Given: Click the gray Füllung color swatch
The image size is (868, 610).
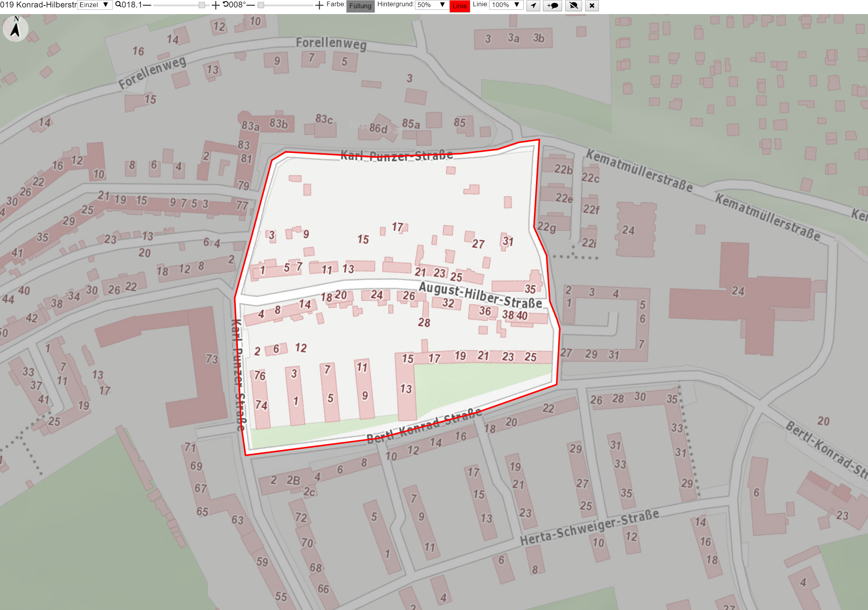Looking at the screenshot, I should pos(360,6).
